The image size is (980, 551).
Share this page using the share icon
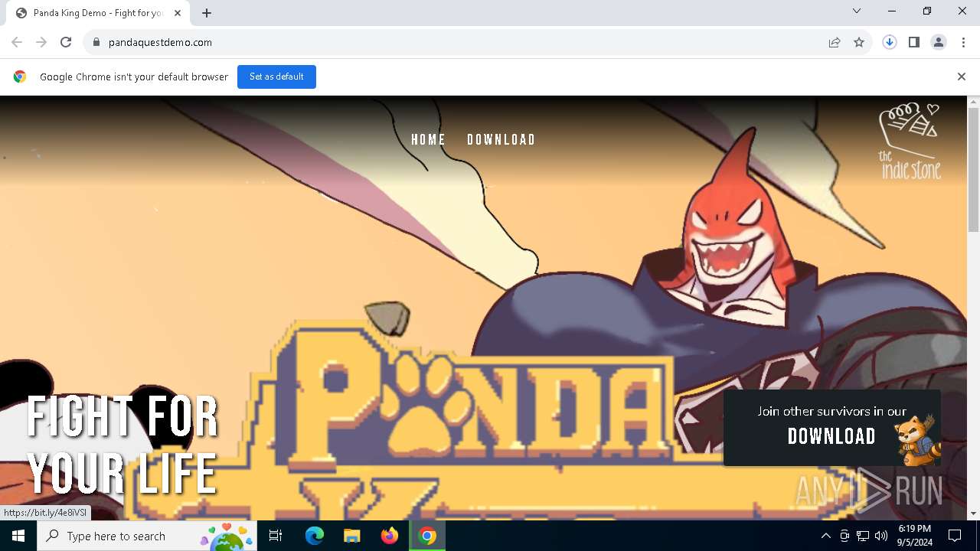[x=835, y=42]
